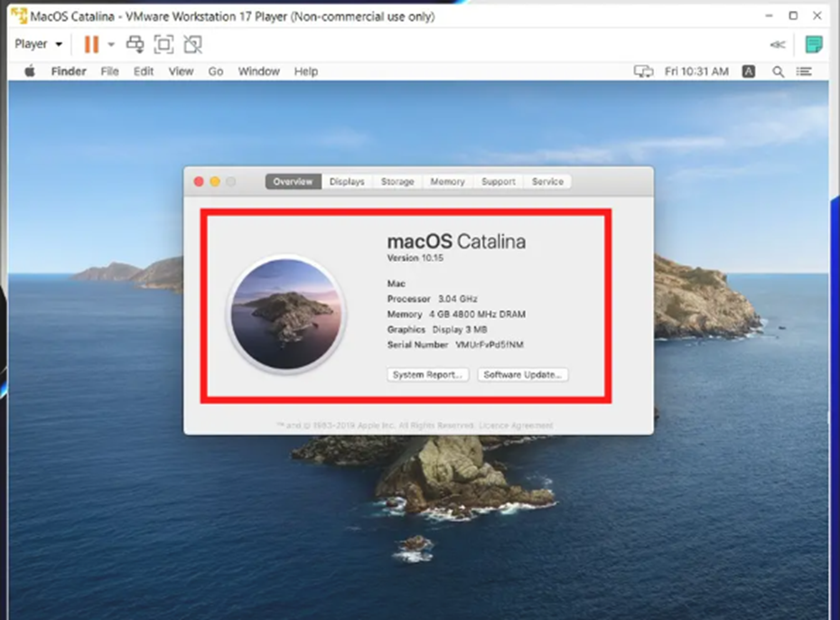Expand the power options arrow beside pause
The image size is (840, 620).
tap(111, 44)
